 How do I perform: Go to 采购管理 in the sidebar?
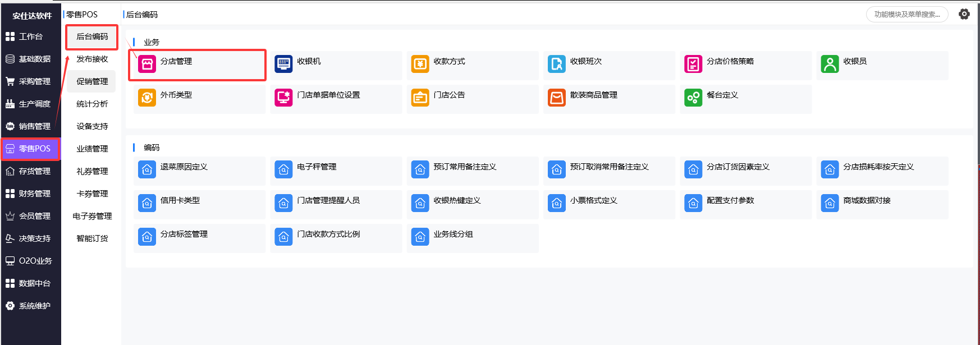click(30, 81)
